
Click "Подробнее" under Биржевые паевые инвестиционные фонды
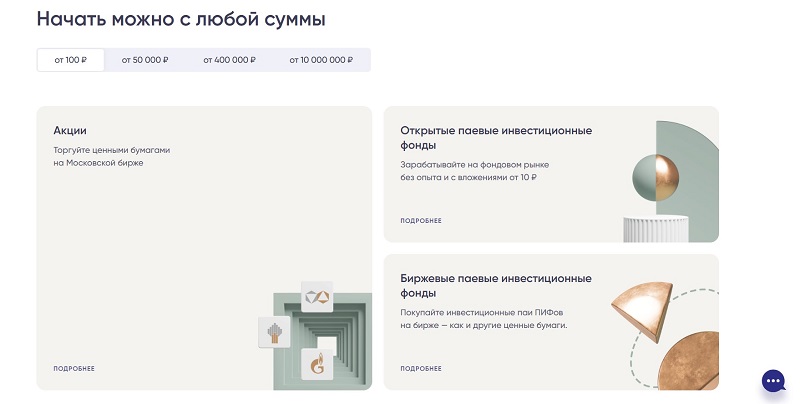click(x=421, y=368)
